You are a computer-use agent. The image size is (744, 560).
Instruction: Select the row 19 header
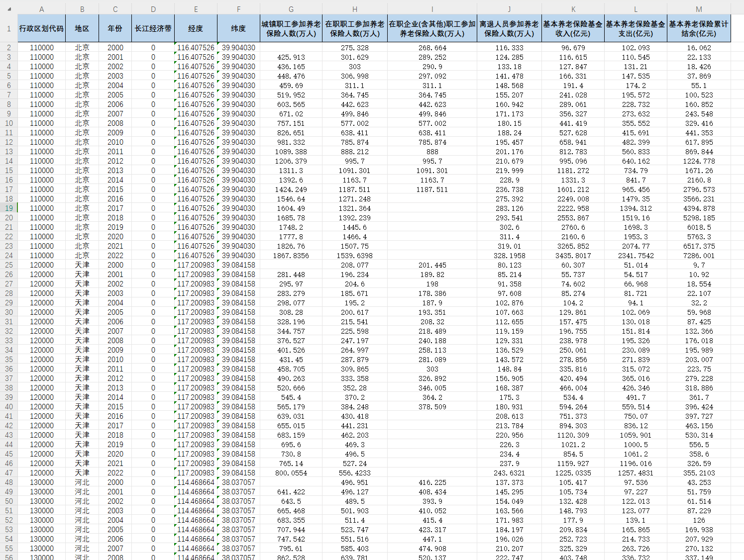(x=9, y=208)
